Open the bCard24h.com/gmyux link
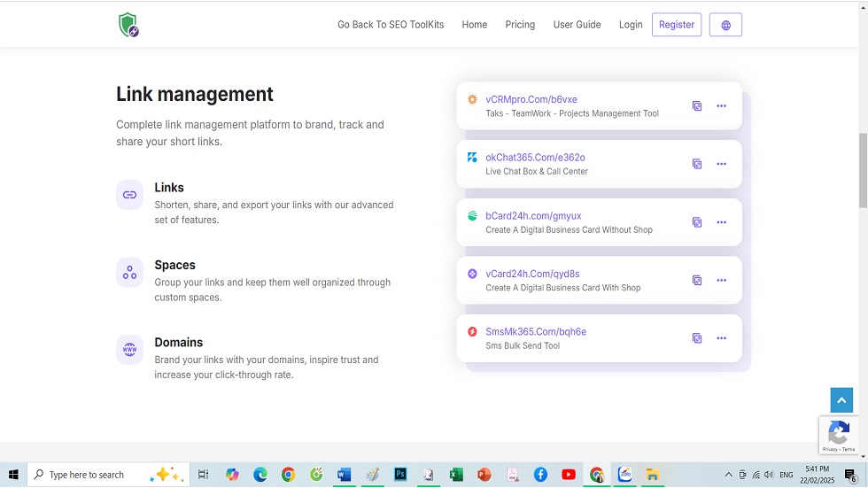The width and height of the screenshot is (868, 488). coord(533,216)
